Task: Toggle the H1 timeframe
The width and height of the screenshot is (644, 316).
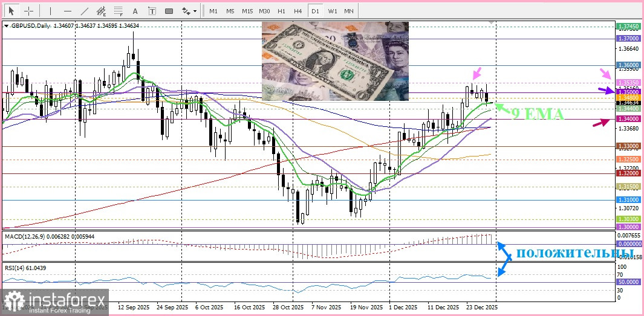Action: pyautogui.click(x=281, y=11)
